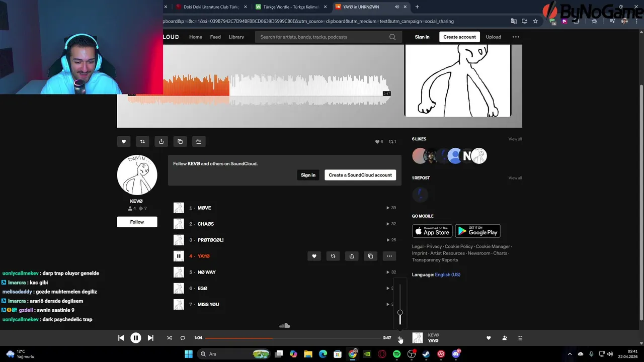Click the volume slider handle
Screen dimensions: 644x362
point(400,313)
